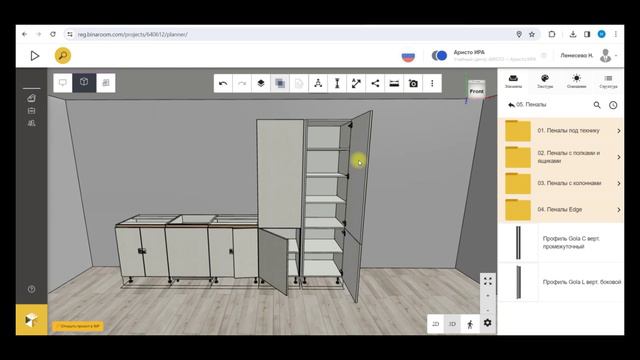Expand the 03. Пеналы с колоннами folder
640x360 pixels.
click(560, 184)
